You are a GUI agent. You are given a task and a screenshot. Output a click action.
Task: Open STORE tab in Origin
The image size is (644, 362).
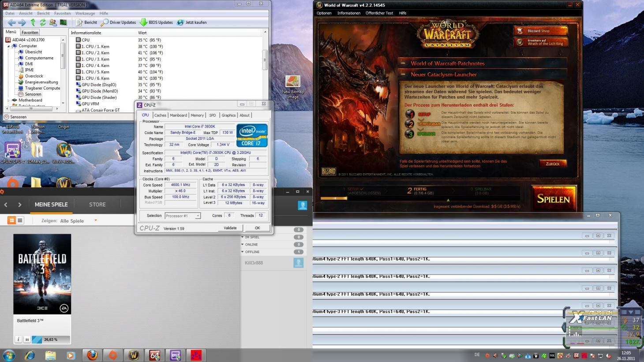(x=97, y=205)
